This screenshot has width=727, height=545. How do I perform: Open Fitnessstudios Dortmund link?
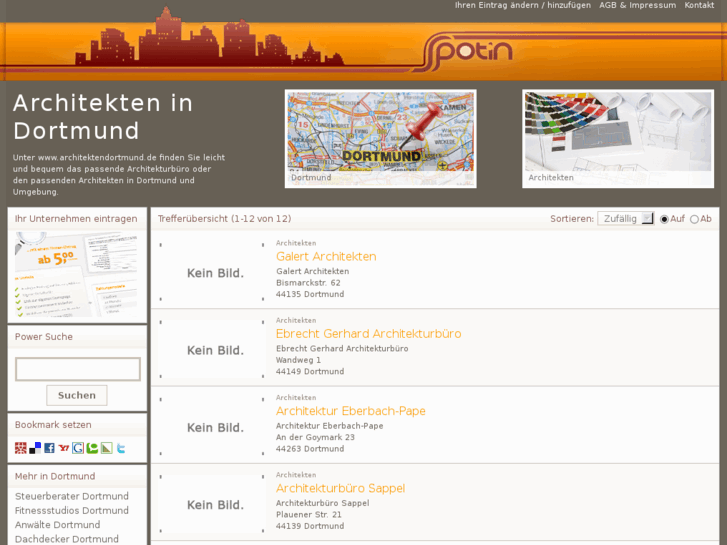[72, 511]
